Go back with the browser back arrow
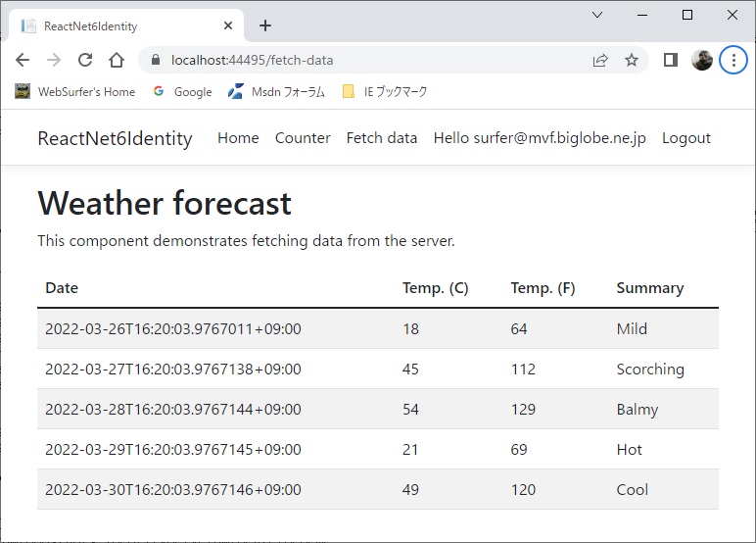Viewport: 756px width, 543px height. click(x=23, y=60)
